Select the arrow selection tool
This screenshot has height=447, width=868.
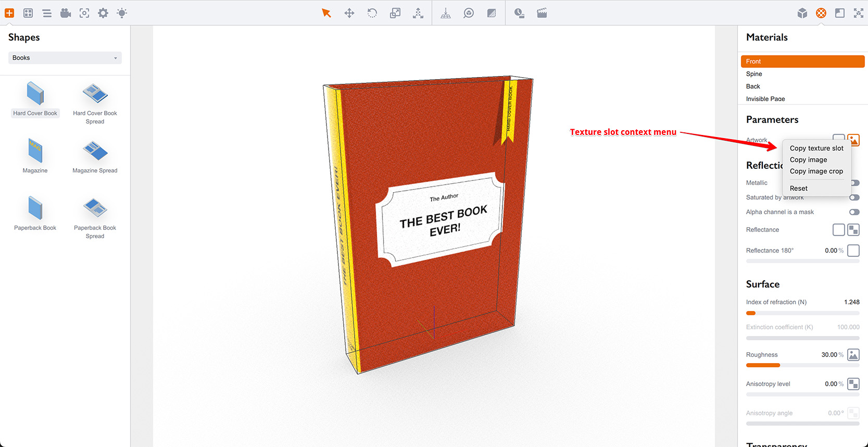(326, 13)
